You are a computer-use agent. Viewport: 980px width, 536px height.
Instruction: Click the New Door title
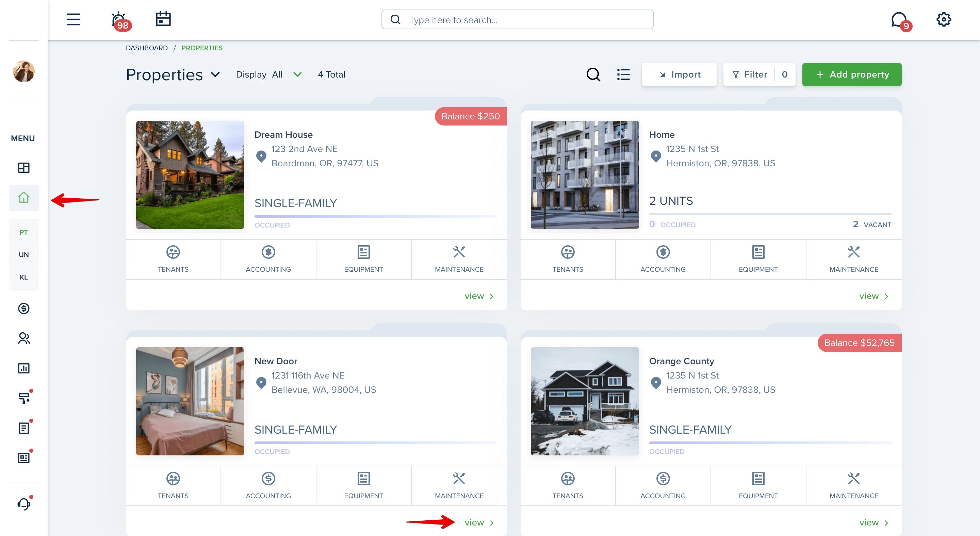276,361
